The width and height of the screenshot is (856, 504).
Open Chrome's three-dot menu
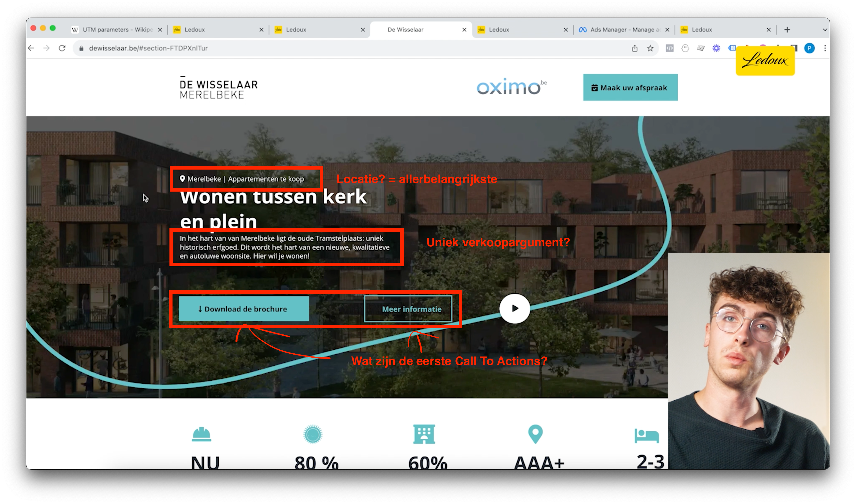[825, 48]
